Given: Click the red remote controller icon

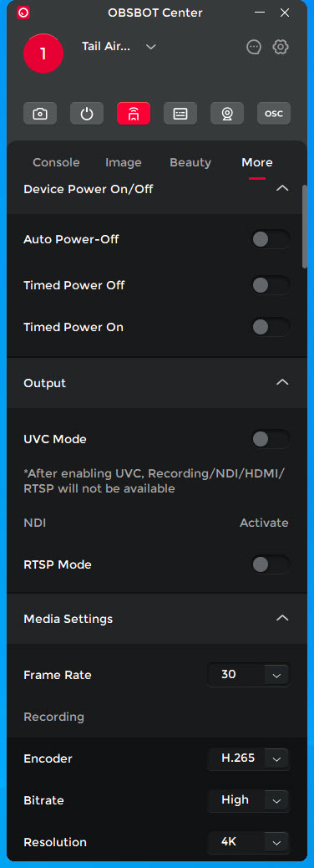Looking at the screenshot, I should pyautogui.click(x=134, y=114).
